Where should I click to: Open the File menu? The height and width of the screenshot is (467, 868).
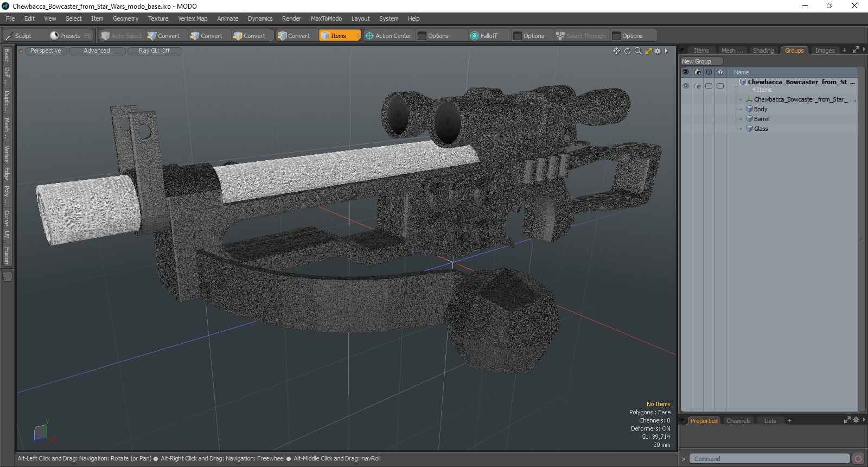coord(10,18)
